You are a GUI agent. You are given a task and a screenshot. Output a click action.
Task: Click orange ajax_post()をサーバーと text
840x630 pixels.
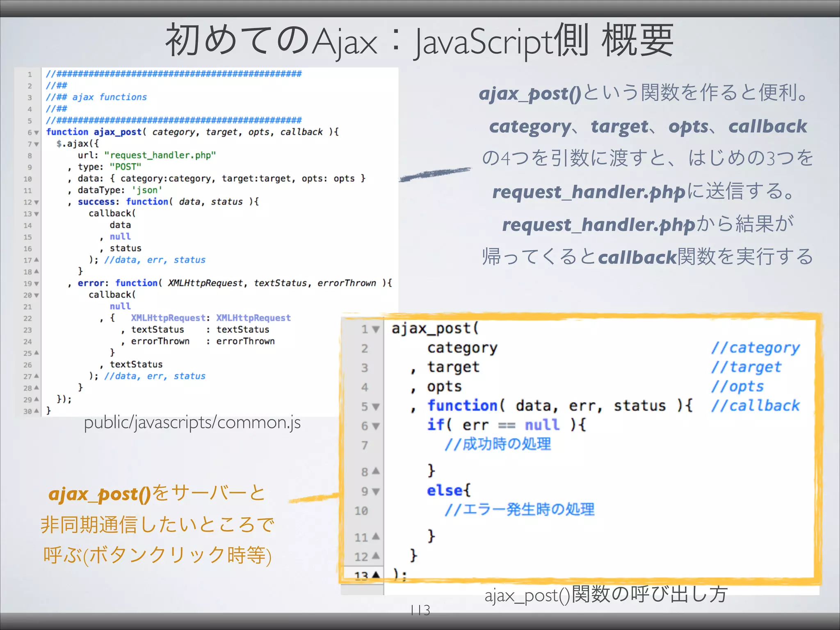point(157,493)
